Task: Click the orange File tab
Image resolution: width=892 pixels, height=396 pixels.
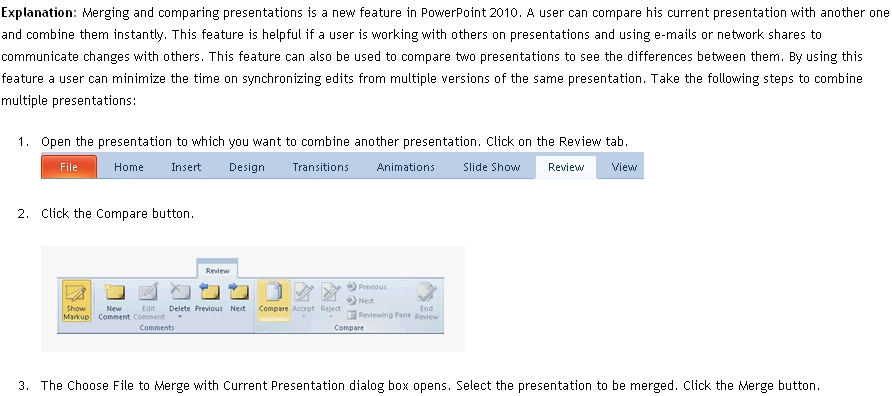Action: [x=69, y=167]
